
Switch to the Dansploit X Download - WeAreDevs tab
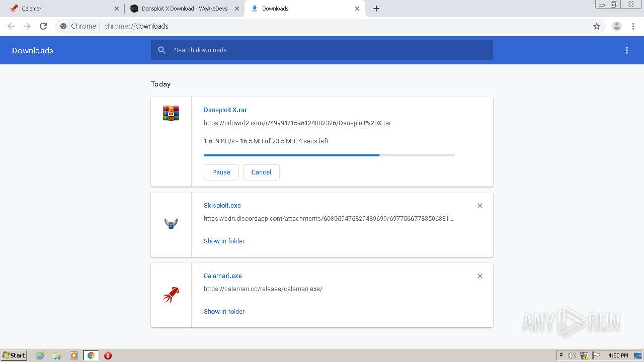(x=185, y=9)
